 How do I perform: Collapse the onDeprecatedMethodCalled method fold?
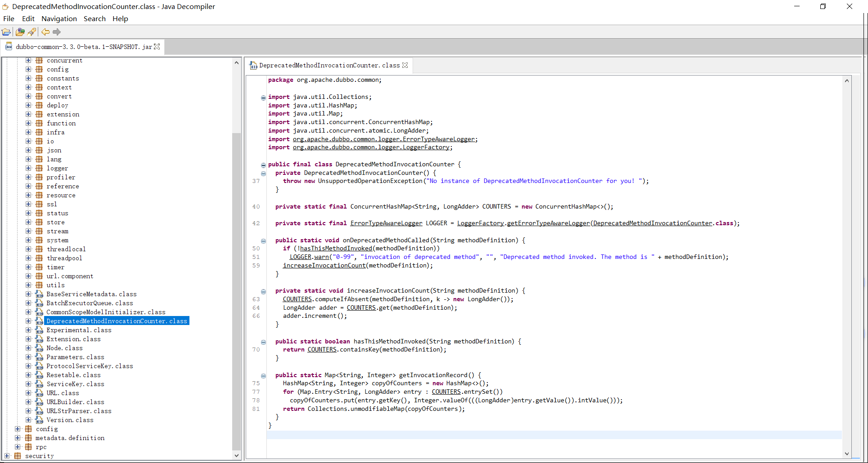263,241
